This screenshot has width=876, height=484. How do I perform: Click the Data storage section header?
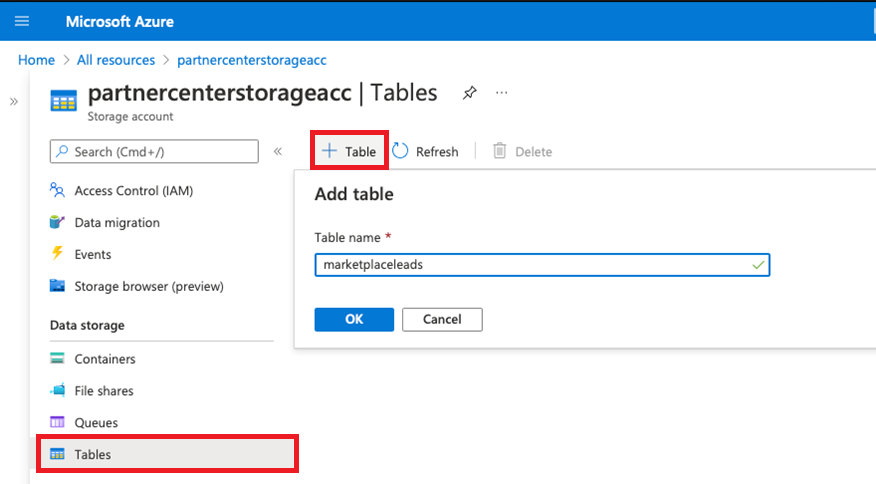pyautogui.click(x=87, y=325)
